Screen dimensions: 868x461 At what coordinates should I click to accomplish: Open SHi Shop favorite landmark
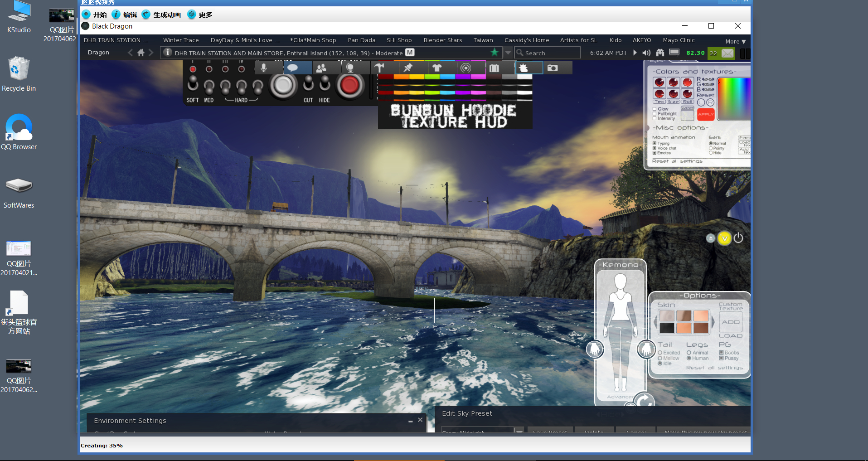click(x=399, y=40)
